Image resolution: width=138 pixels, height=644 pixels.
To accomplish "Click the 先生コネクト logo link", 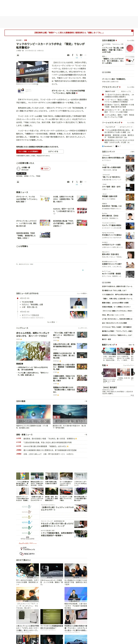I will click(28, 554).
